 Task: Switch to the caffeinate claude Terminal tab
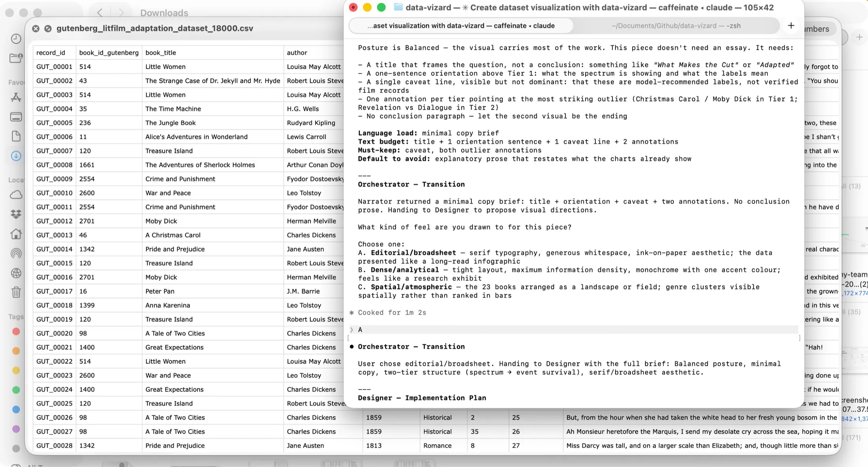(461, 26)
